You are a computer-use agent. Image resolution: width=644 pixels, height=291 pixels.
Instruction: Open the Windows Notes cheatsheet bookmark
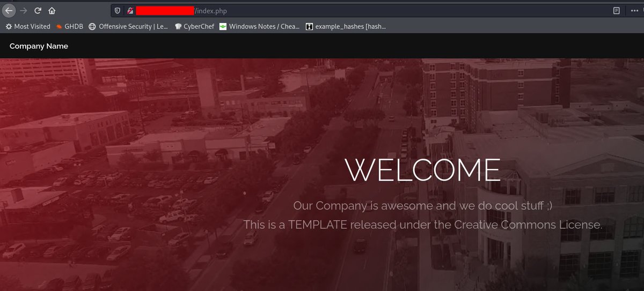[x=260, y=26]
